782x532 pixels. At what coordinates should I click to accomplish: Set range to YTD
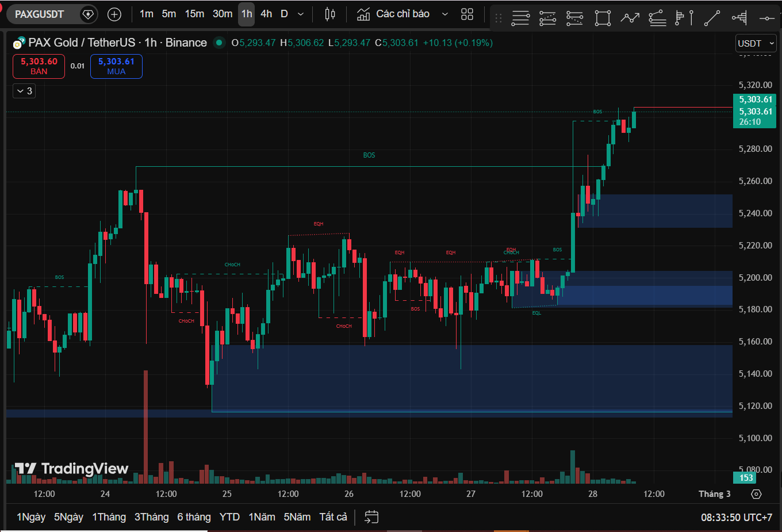coord(229,517)
